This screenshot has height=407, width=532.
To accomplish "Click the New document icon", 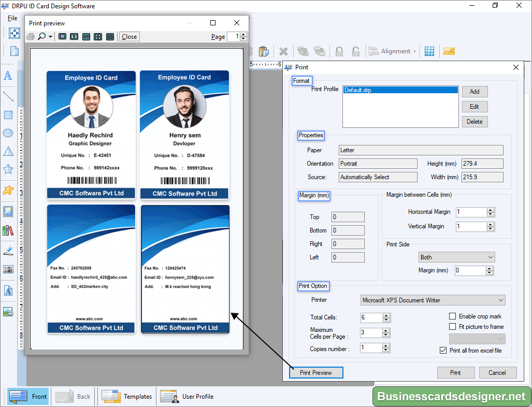I will pyautogui.click(x=15, y=51).
